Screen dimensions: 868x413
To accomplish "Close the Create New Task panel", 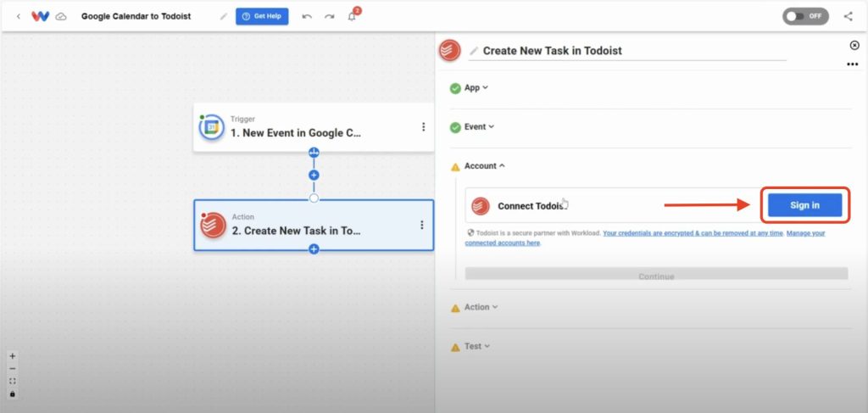I will pos(854,45).
